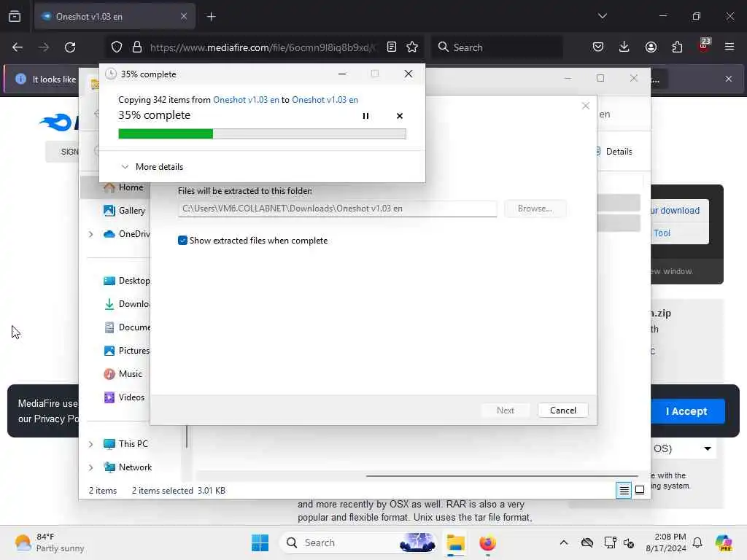Click the Next button in extract dialog
747x560 pixels.
click(x=505, y=410)
